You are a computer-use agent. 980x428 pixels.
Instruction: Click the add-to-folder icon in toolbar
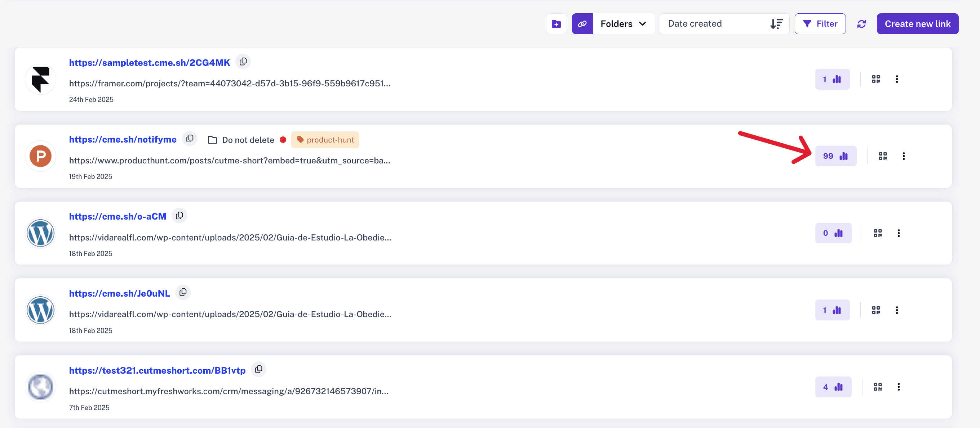pyautogui.click(x=556, y=24)
